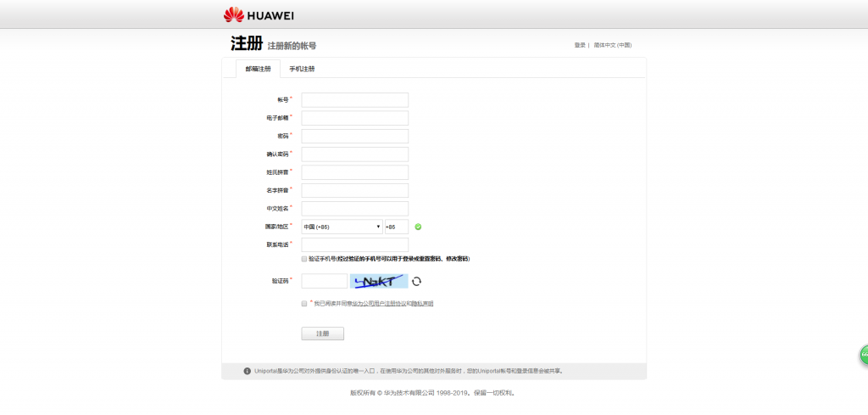The image size is (868, 415).
Task: Focus the 电子邮箱 email input field
Action: click(354, 118)
